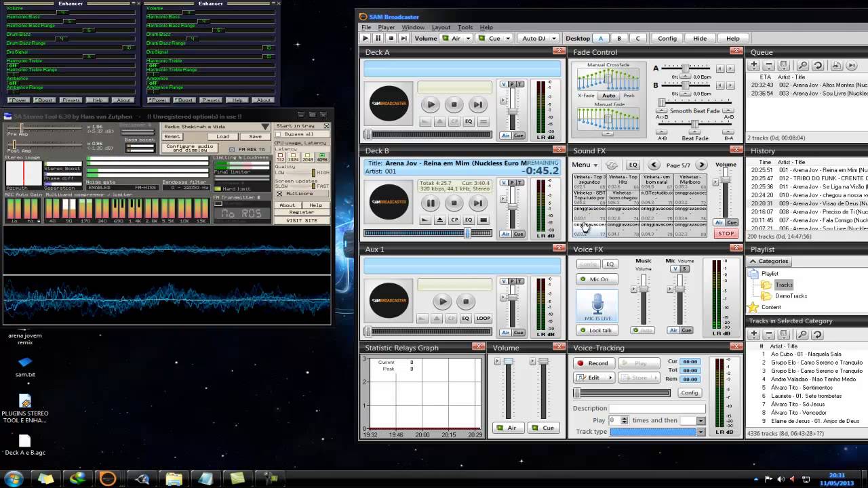
Task: Toggle Deck A's Cue output button
Action: tap(519, 136)
